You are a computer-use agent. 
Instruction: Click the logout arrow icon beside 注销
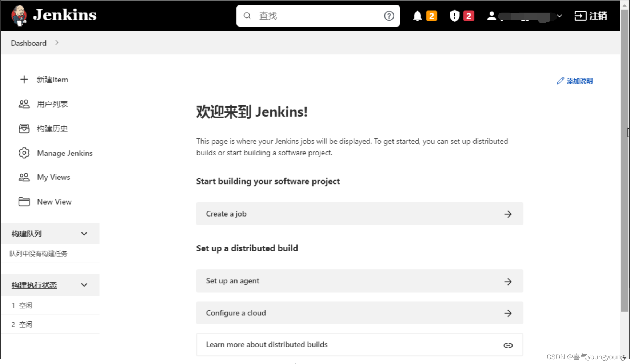(x=580, y=16)
